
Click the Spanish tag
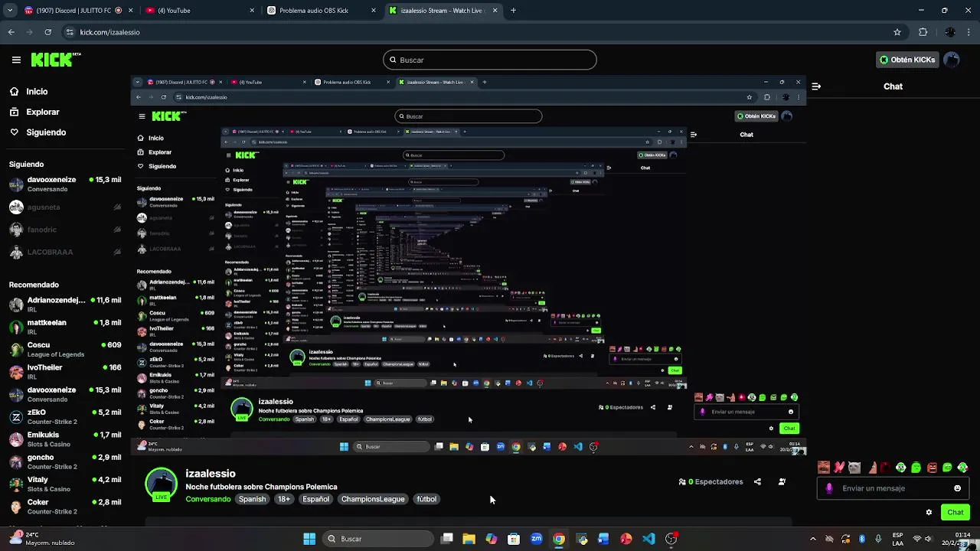pyautogui.click(x=252, y=500)
